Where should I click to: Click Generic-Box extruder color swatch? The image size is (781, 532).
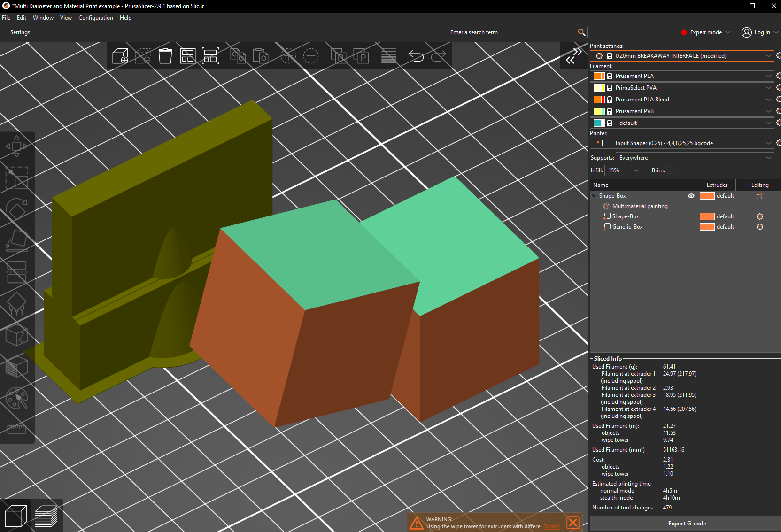click(x=707, y=227)
